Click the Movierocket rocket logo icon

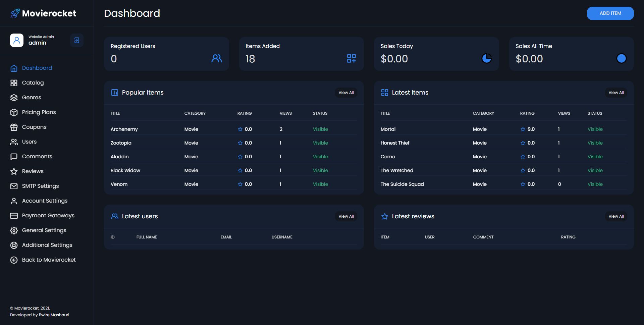[x=15, y=13]
